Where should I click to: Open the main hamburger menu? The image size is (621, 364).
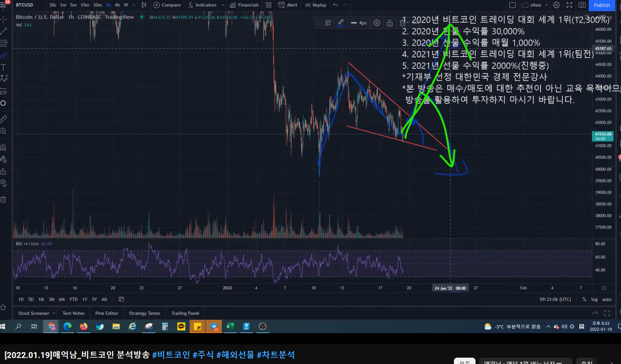tap(3, 5)
